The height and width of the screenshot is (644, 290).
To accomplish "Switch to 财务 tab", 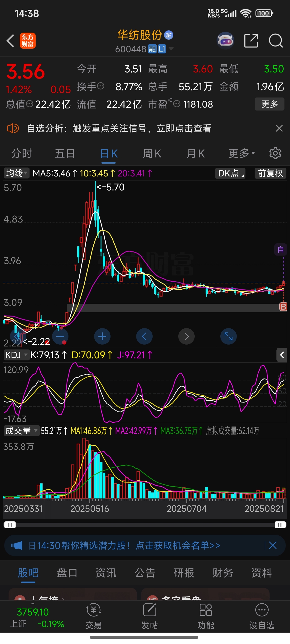I will pos(223,573).
